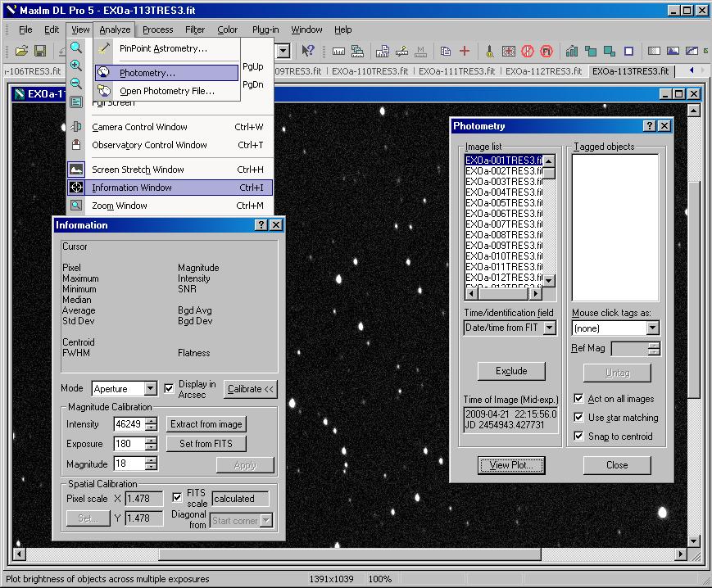Disable Act on all images checkbox
Image resolution: width=712 pixels, height=588 pixels.
click(578, 399)
